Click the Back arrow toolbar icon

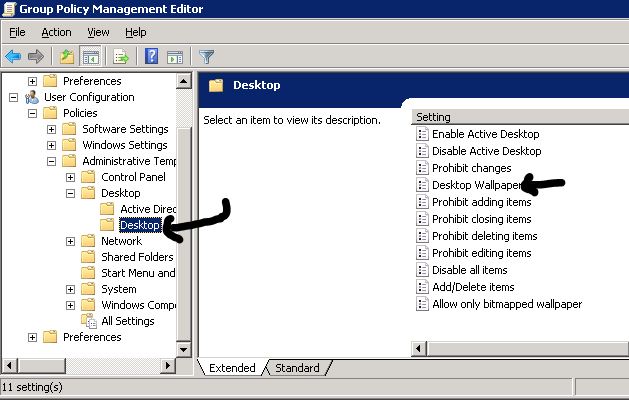tap(13, 56)
